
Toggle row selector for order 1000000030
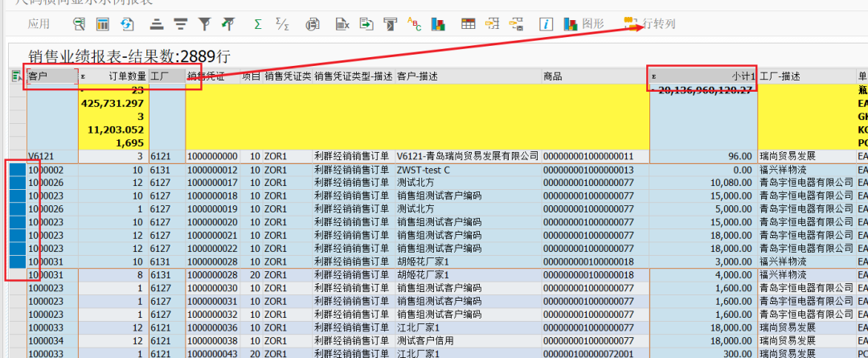tap(18, 288)
